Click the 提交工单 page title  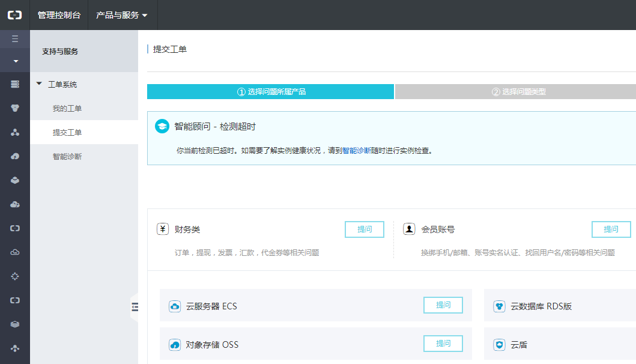(169, 49)
